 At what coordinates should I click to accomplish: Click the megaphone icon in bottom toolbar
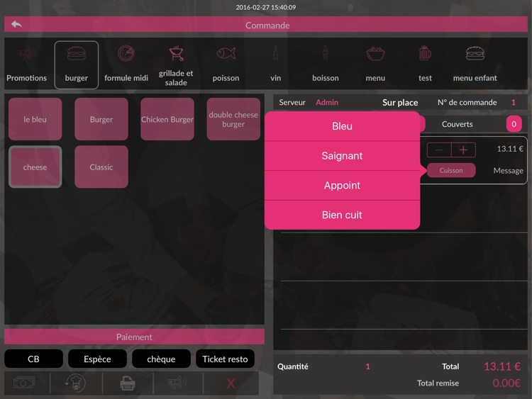point(177,383)
